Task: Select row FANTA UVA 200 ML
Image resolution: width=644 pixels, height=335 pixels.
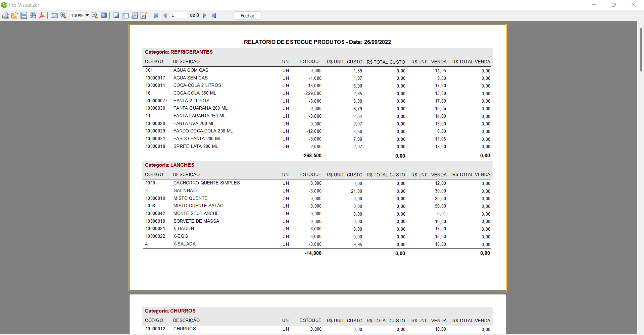Action: (x=317, y=124)
